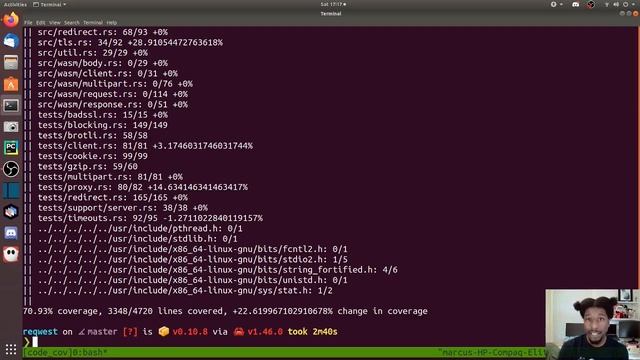Click the src/tls.rs coverage line
The image size is (640, 360).
130,42
